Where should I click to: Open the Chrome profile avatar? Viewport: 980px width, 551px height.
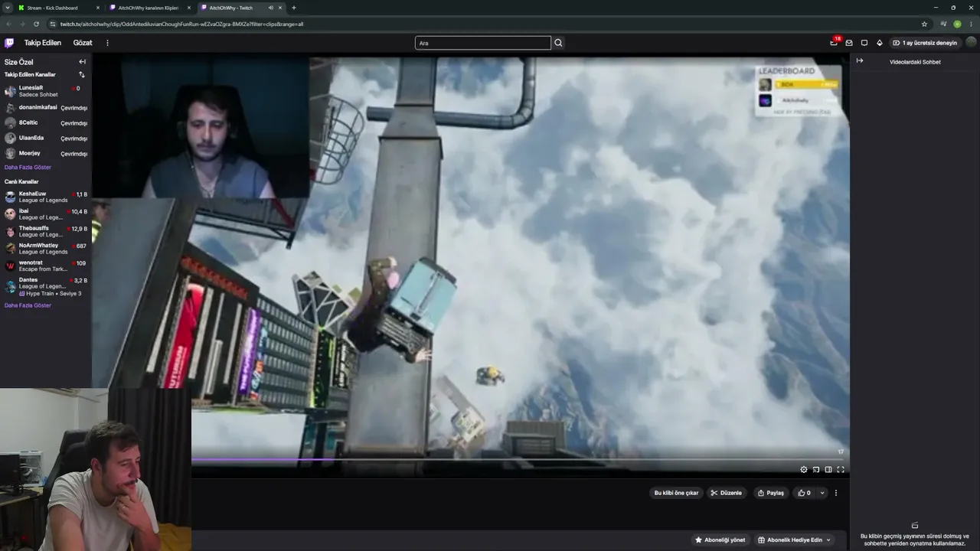957,24
